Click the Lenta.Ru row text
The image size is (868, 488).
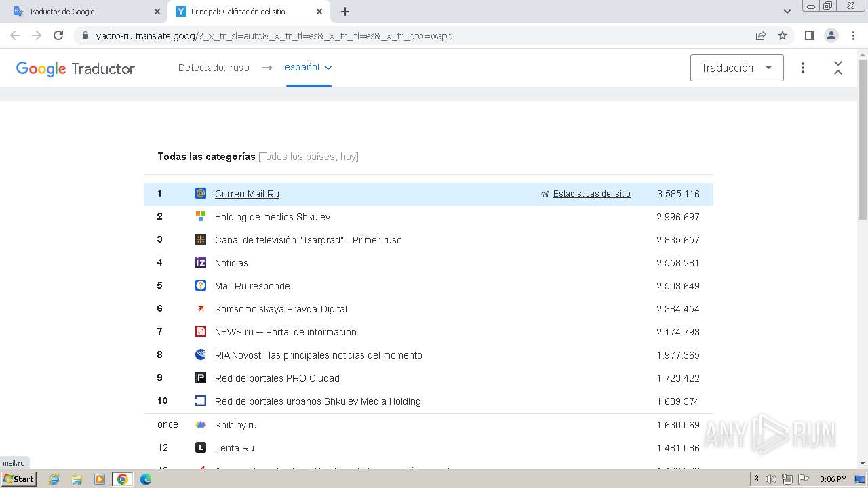(x=235, y=448)
